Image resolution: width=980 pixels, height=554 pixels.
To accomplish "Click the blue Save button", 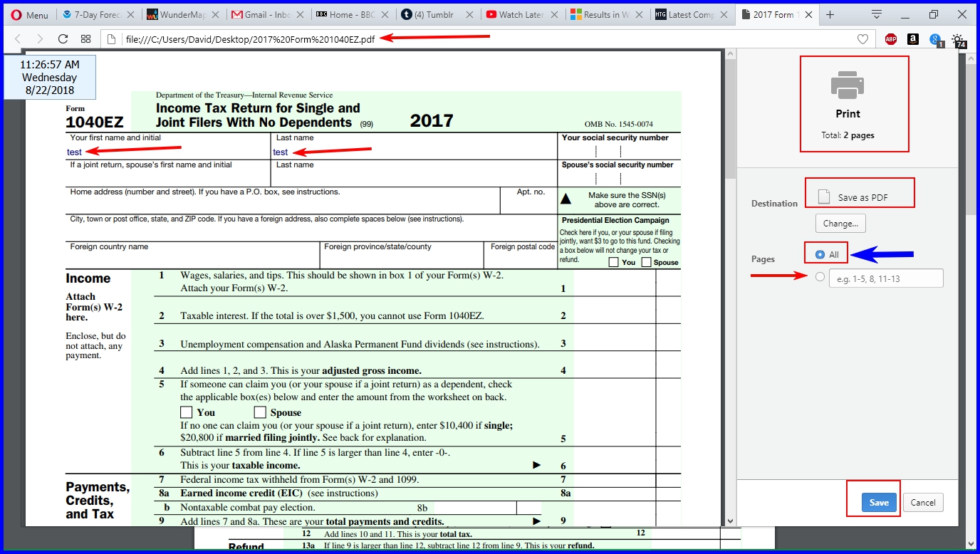I will (x=879, y=502).
